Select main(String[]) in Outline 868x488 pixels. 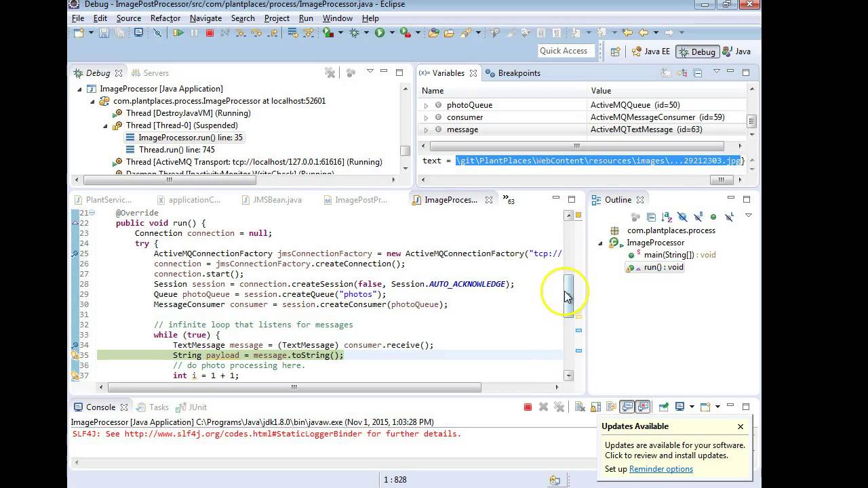pos(671,255)
